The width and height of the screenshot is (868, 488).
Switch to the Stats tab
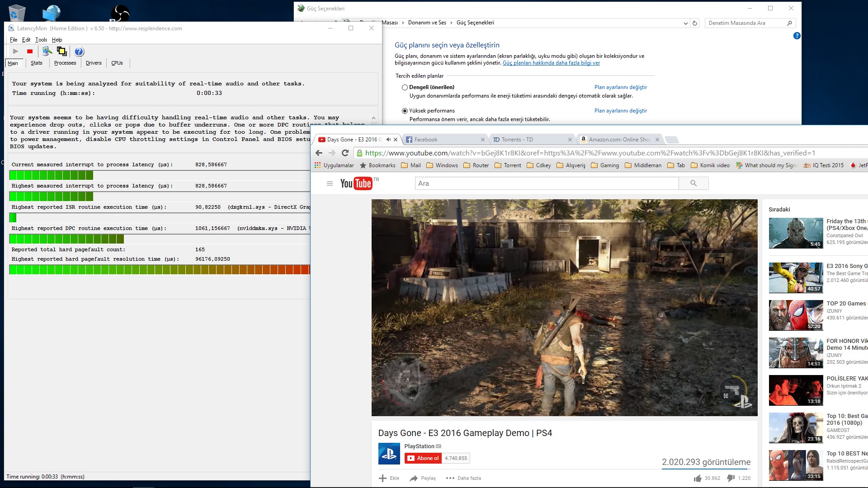click(37, 63)
